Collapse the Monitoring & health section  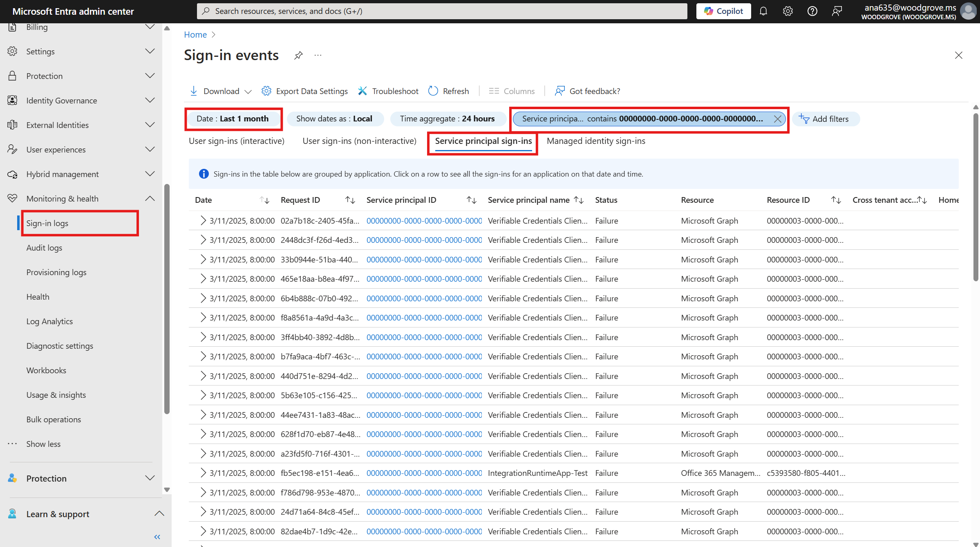pos(150,198)
